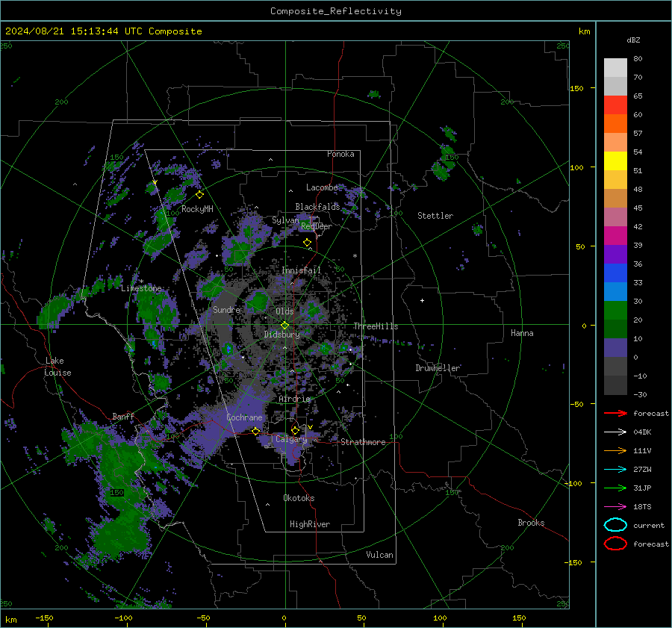Viewport: 672px width, 628px height.
Task: Click the Cochrane city label
Action: 244,417
